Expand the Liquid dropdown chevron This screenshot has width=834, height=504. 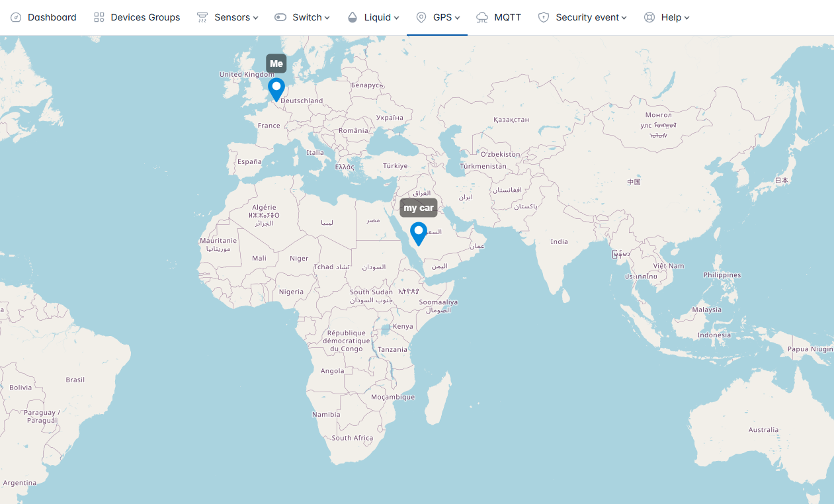pos(397,18)
